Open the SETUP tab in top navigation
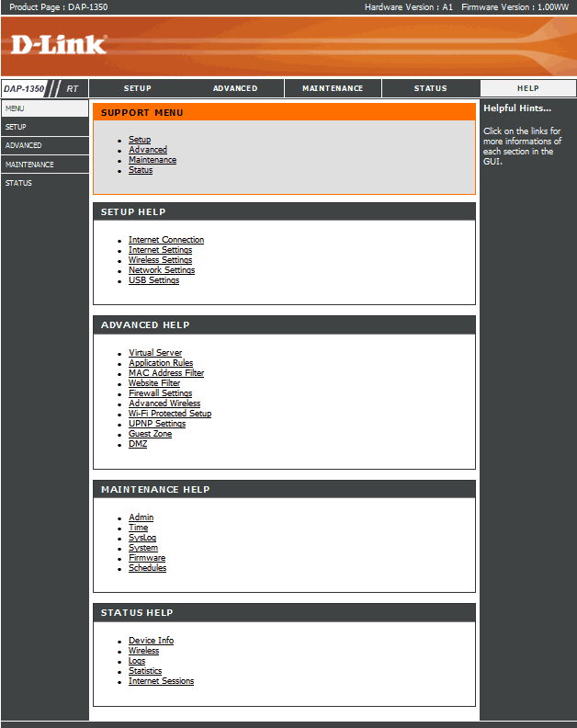 point(138,88)
